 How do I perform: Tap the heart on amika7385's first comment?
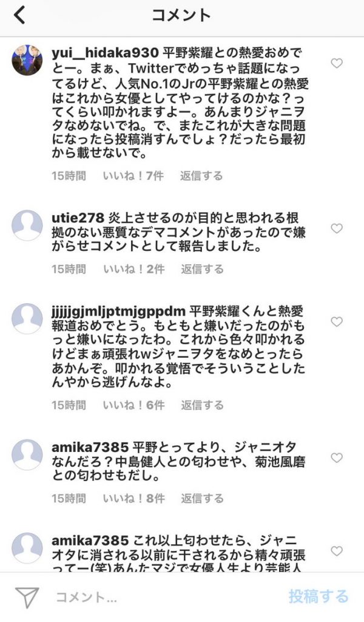(337, 458)
